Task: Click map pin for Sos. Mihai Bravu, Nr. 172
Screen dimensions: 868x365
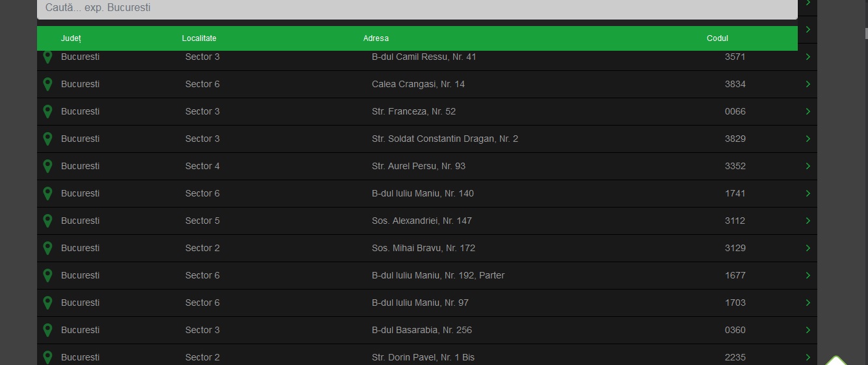Action: (x=47, y=248)
